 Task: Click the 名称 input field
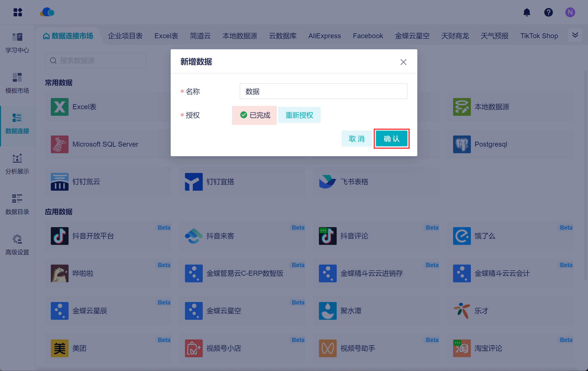point(323,91)
